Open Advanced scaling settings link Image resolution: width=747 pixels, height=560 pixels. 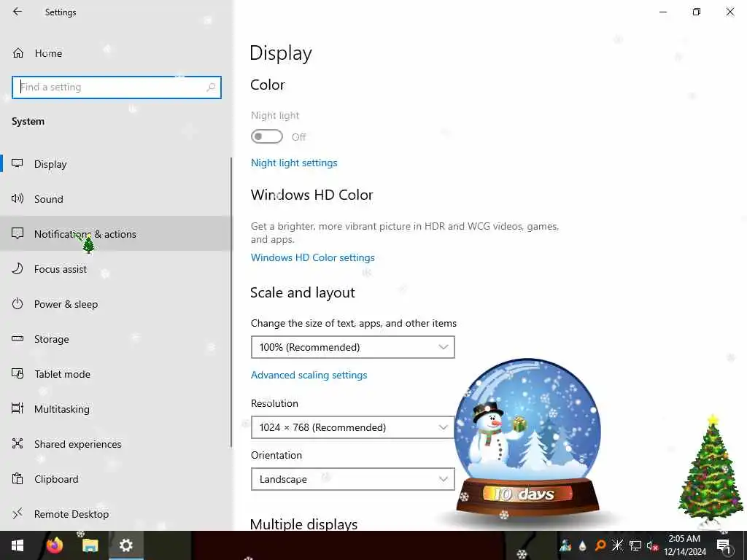[x=309, y=376]
